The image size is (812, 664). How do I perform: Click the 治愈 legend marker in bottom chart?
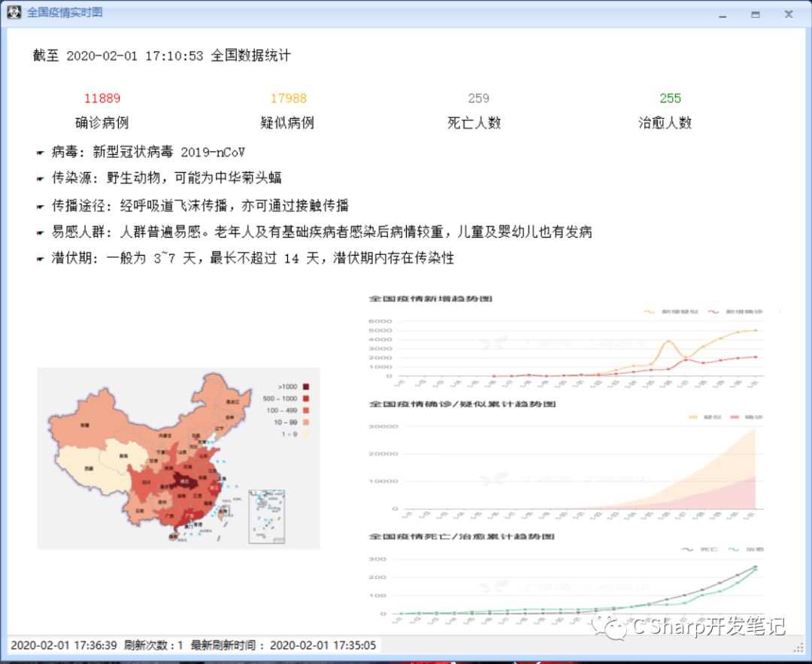pyautogui.click(x=734, y=550)
